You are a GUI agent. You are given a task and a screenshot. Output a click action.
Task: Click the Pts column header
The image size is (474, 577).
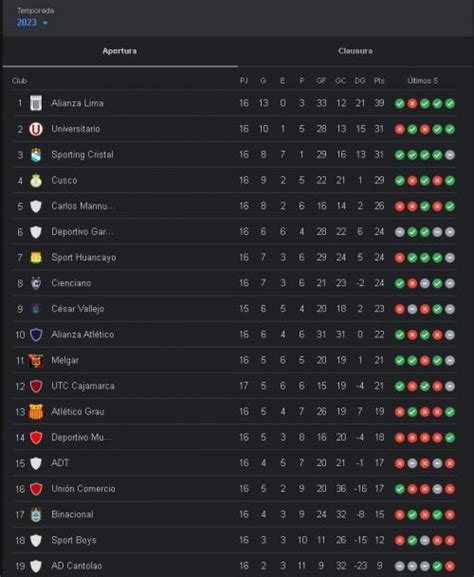point(379,81)
